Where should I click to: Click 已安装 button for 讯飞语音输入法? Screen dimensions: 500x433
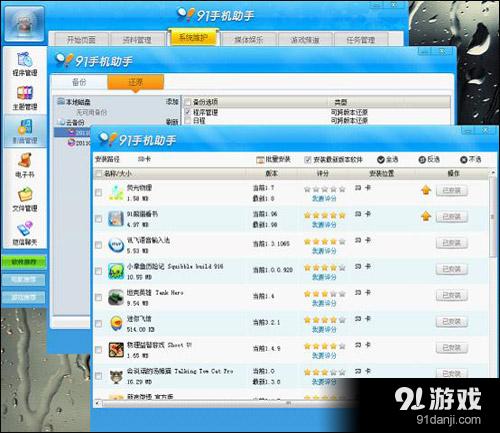[x=452, y=243]
